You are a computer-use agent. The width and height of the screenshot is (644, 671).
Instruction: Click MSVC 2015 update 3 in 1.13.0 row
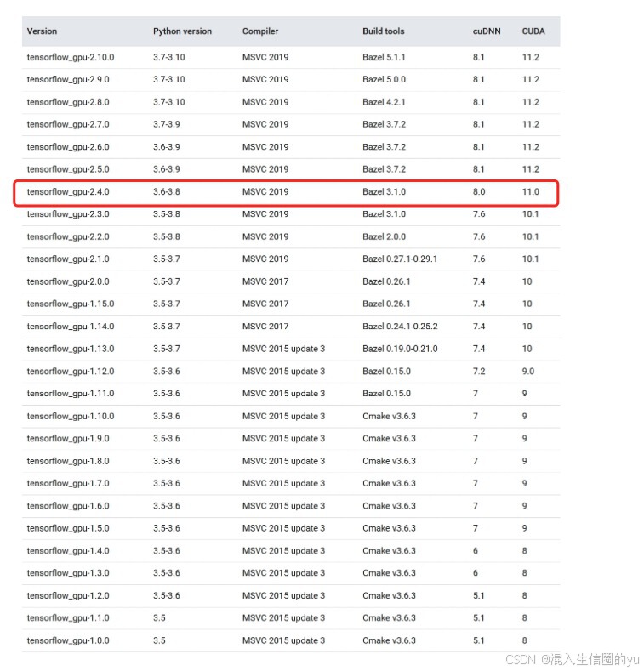(283, 349)
